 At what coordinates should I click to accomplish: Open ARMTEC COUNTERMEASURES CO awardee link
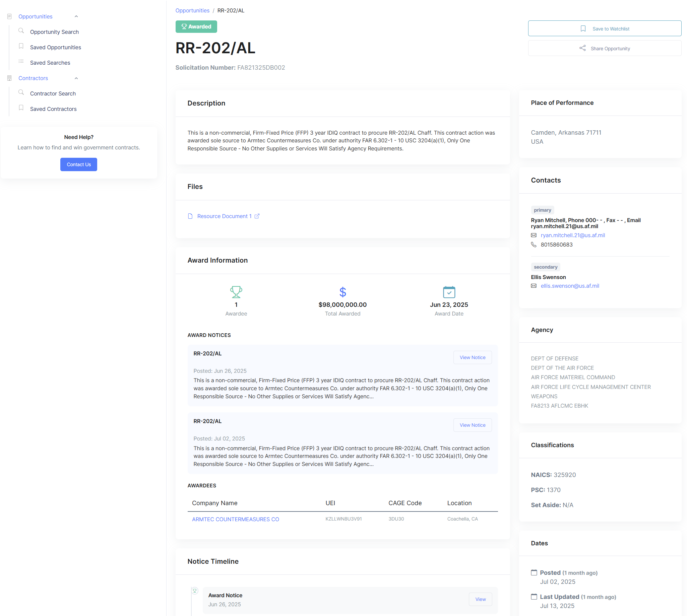(x=236, y=519)
